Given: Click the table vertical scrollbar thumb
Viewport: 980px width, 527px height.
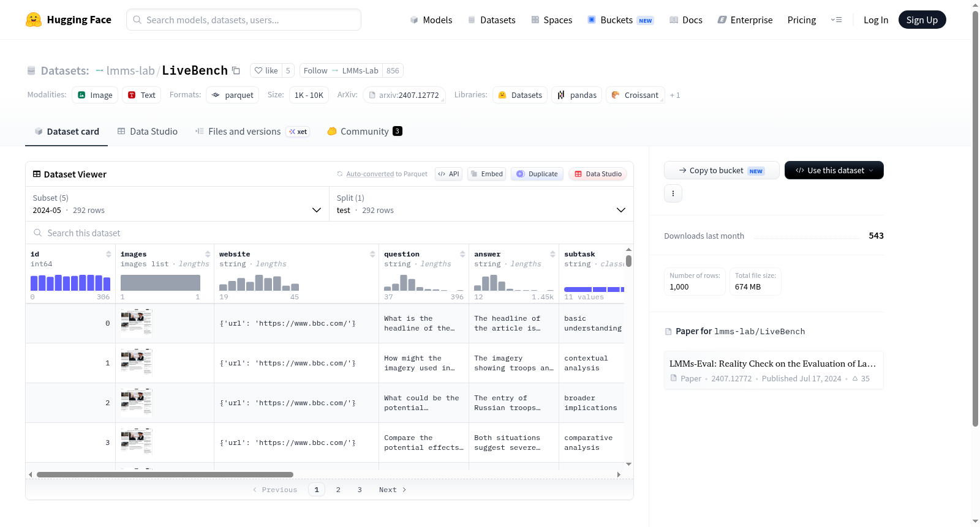Looking at the screenshot, I should [628, 261].
